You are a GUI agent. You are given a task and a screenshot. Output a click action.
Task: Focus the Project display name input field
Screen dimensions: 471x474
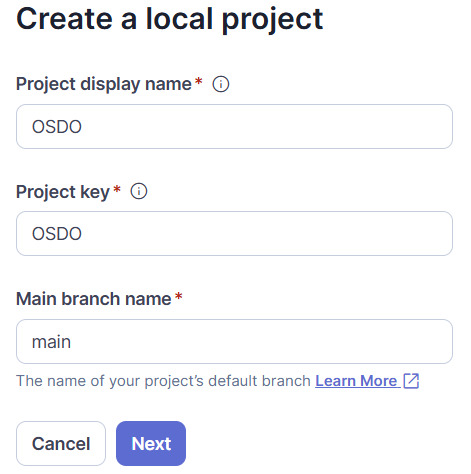click(234, 126)
